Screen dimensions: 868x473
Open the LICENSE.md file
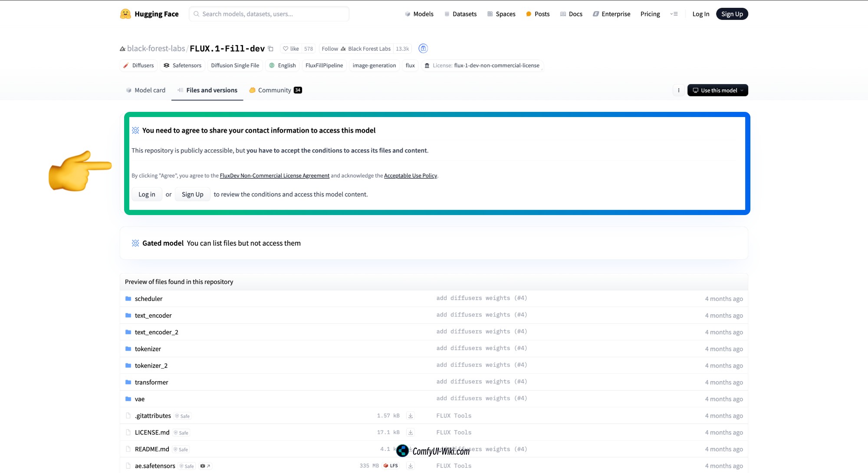[x=152, y=433]
